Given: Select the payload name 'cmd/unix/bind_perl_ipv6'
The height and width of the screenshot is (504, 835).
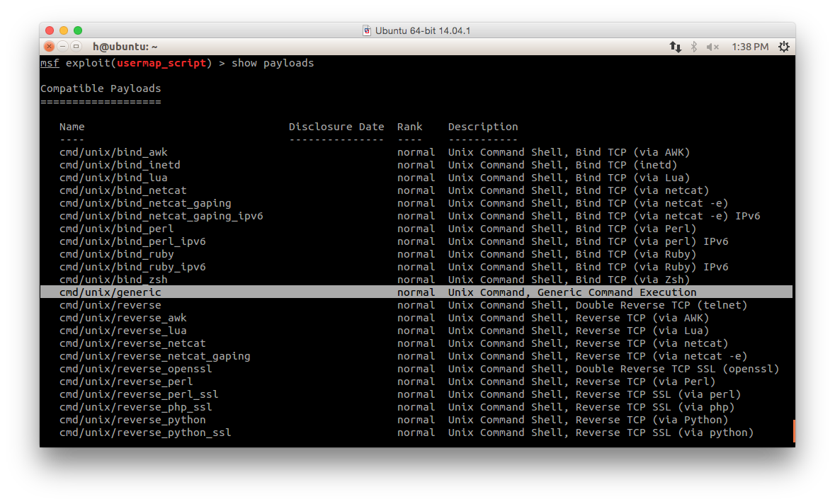Looking at the screenshot, I should point(132,241).
